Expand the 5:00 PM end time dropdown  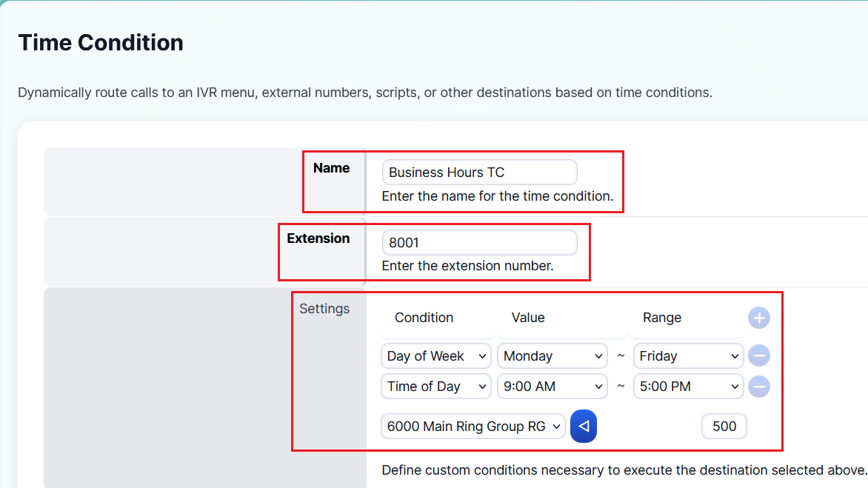[689, 387]
